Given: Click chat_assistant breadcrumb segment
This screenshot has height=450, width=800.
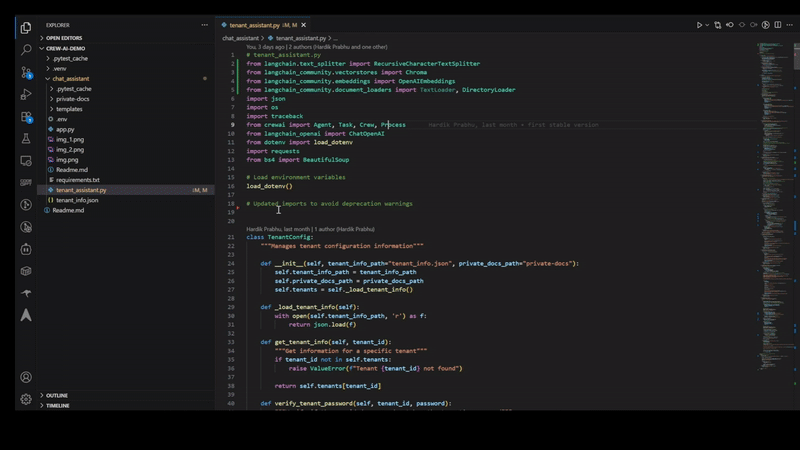Looking at the screenshot, I should point(240,38).
